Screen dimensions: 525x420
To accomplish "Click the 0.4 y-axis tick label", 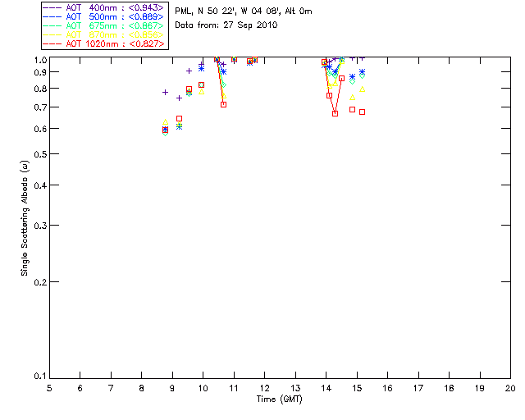I will tap(40, 185).
